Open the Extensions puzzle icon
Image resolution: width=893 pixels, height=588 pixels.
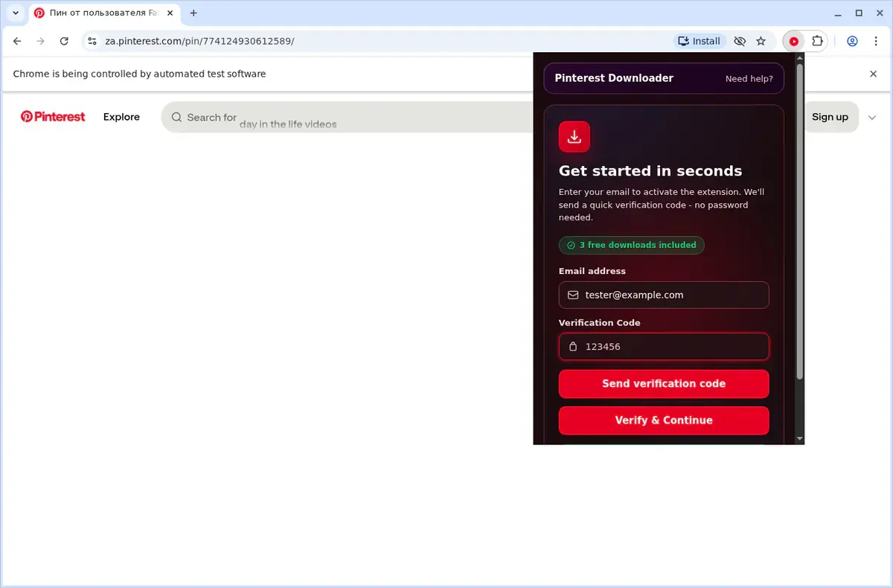(x=817, y=42)
